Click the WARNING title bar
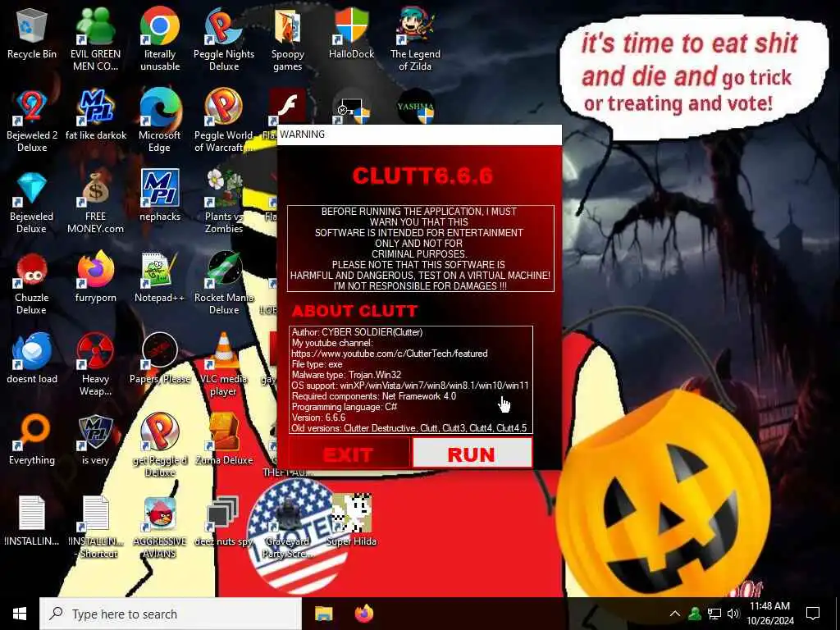 click(x=419, y=135)
